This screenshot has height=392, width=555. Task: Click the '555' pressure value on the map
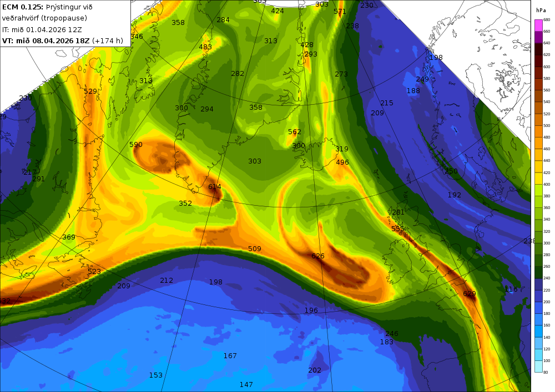coord(398,228)
